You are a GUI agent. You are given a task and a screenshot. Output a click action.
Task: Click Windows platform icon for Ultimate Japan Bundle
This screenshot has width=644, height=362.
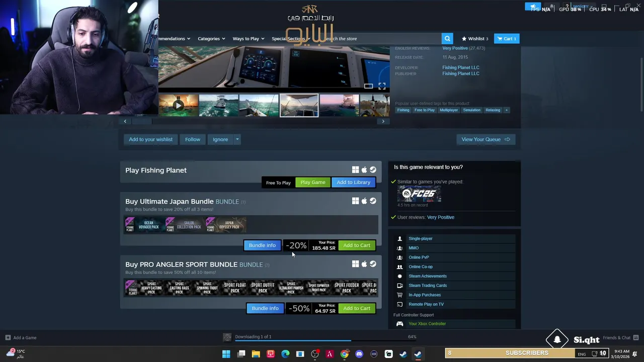coord(356,201)
